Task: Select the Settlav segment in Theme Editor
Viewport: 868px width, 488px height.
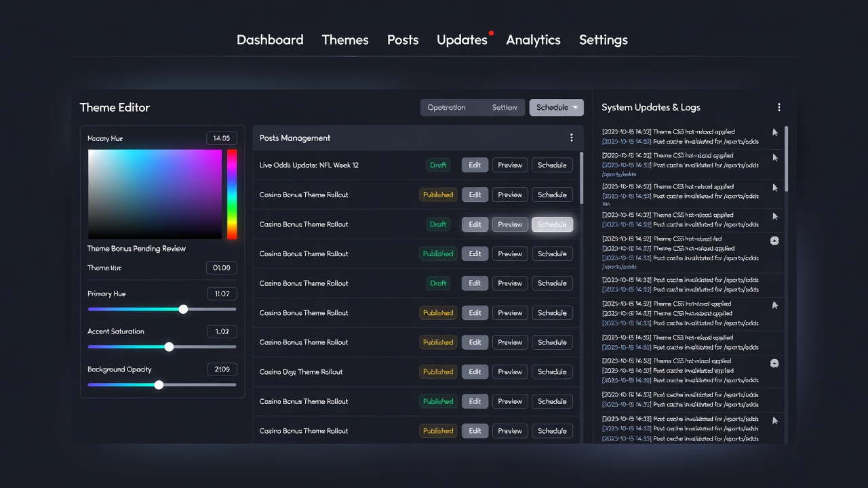Action: [x=504, y=107]
